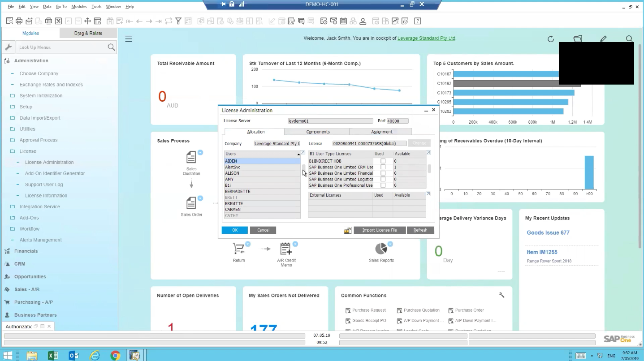Click the C10192 grey chart bar
Screen dimensions: 644x361
(517, 83)
